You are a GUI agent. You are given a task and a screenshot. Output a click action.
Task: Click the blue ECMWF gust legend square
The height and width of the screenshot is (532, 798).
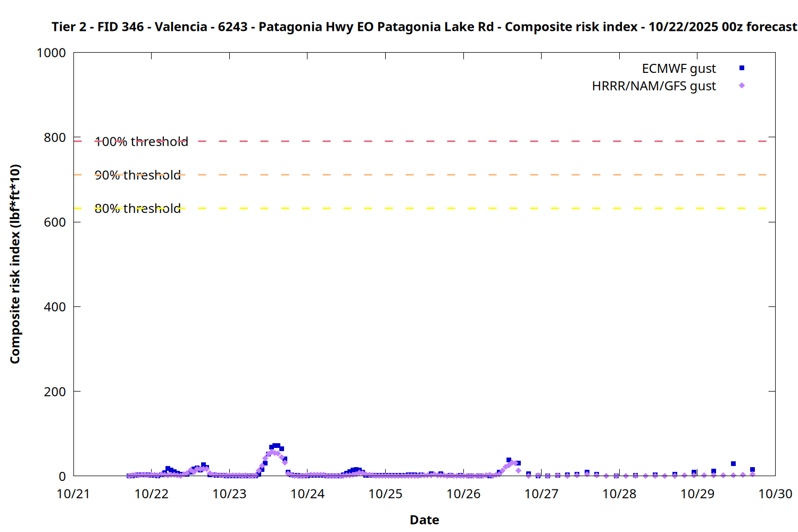[x=742, y=68]
